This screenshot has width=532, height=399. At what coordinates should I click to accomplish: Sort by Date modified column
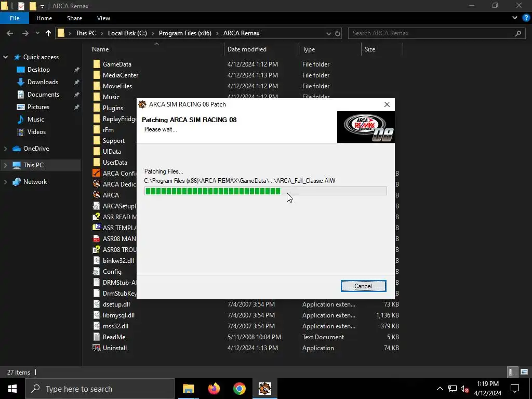pyautogui.click(x=247, y=49)
